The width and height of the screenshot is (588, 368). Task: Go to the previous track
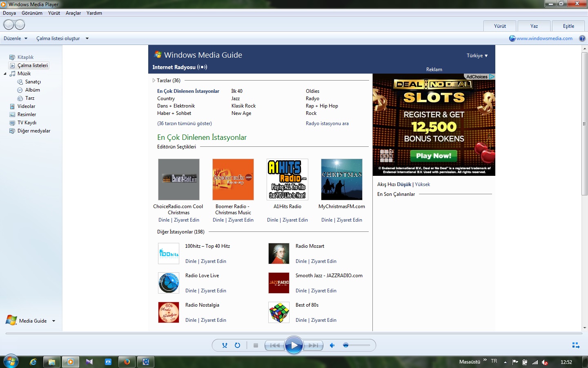pos(274,346)
